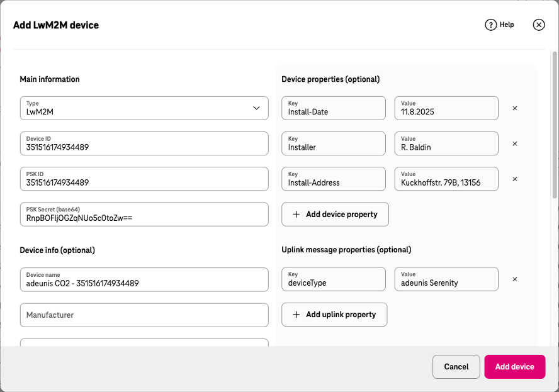
Task: Remove the Install-Date property row
Action: [x=515, y=108]
